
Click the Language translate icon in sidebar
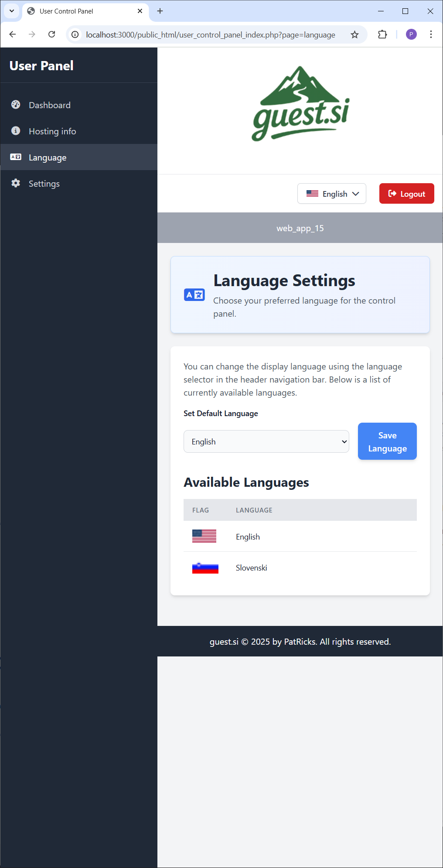point(16,157)
